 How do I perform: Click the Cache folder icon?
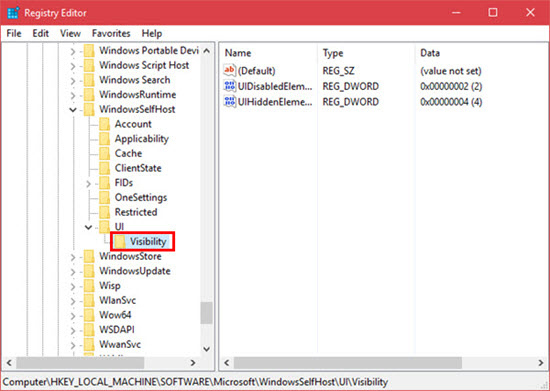click(x=105, y=154)
